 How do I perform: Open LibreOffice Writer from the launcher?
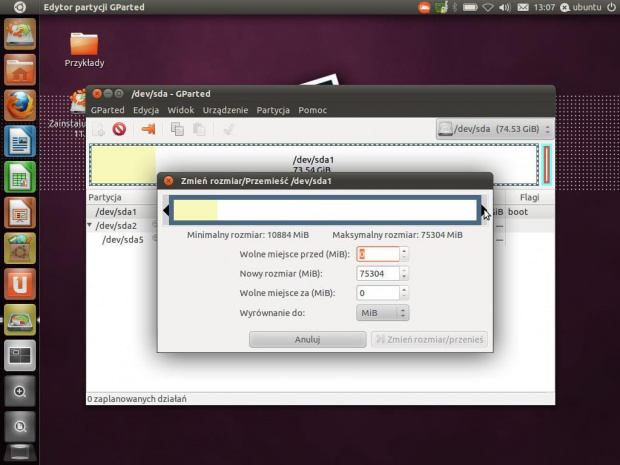pyautogui.click(x=20, y=141)
